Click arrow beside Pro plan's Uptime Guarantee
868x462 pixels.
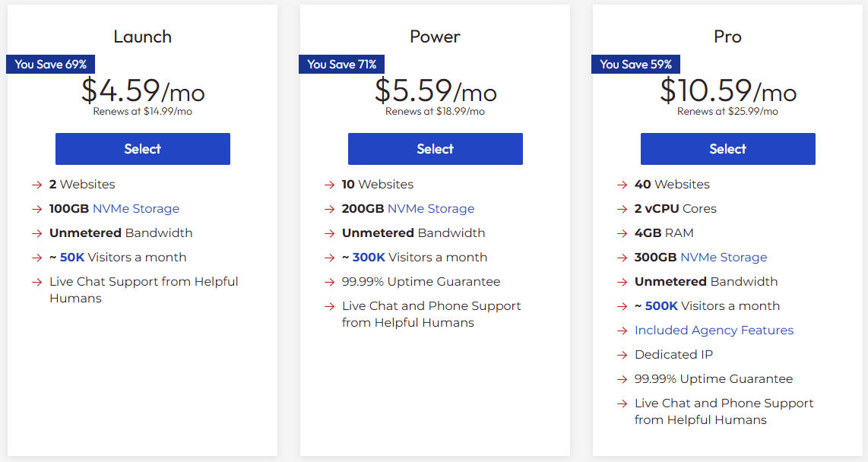pos(622,380)
